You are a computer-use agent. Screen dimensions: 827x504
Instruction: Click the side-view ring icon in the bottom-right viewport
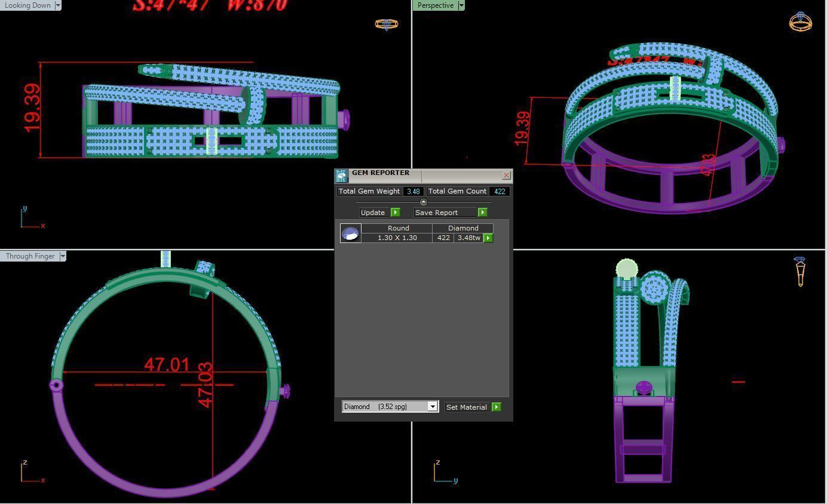(x=800, y=271)
